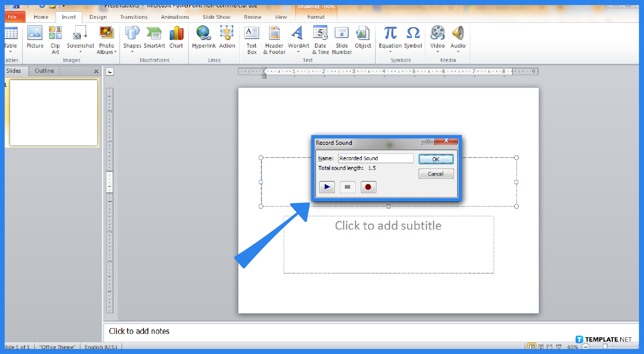Viewport: 644px width, 354px height.
Task: Confirm recording with OK
Action: click(x=436, y=159)
